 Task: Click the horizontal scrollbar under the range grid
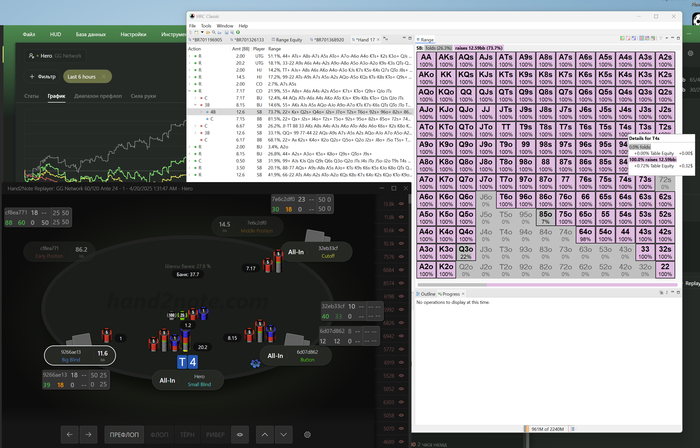[x=547, y=284]
